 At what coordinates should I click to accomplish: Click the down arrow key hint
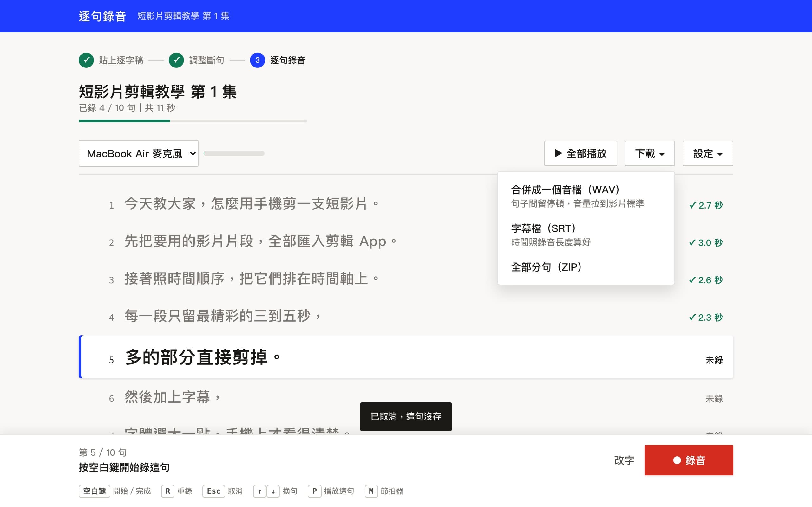point(273,491)
